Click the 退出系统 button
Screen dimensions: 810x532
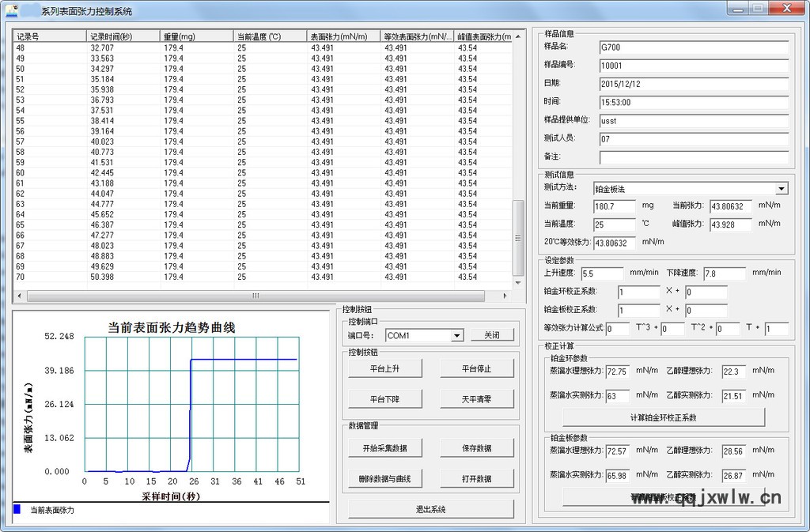point(431,509)
